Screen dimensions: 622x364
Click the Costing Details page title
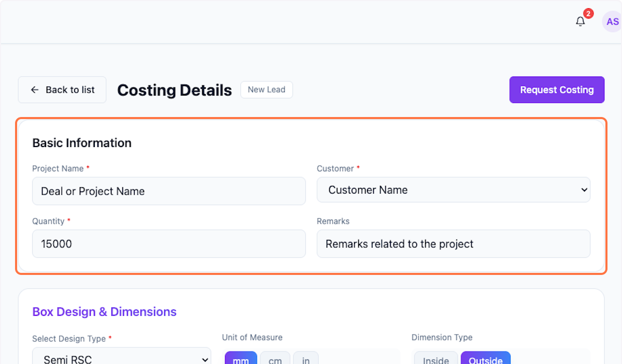coord(174,90)
